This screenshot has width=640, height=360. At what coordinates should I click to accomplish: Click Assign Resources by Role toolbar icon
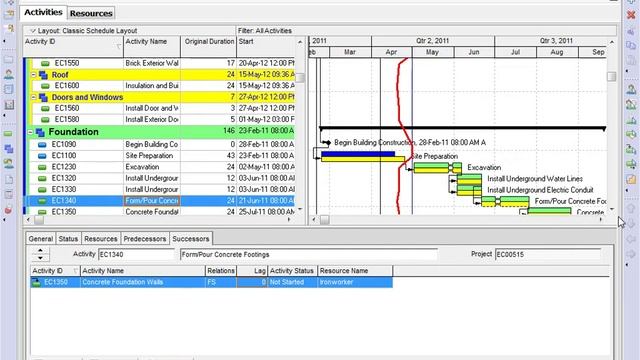click(x=631, y=104)
